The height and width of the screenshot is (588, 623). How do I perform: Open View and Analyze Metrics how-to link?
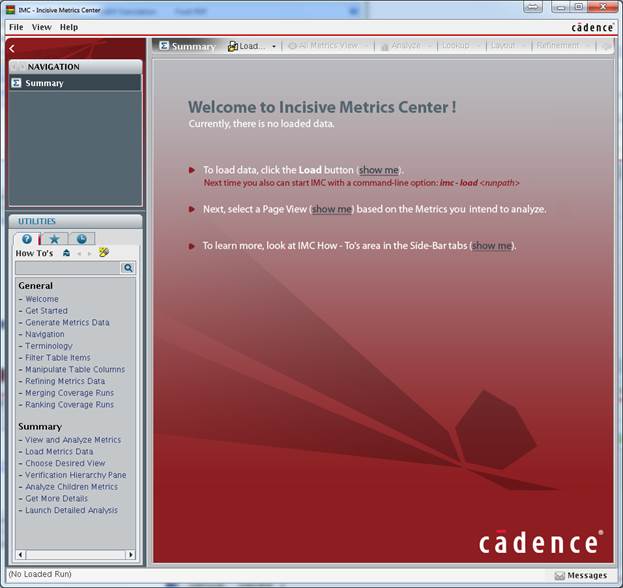(73, 440)
